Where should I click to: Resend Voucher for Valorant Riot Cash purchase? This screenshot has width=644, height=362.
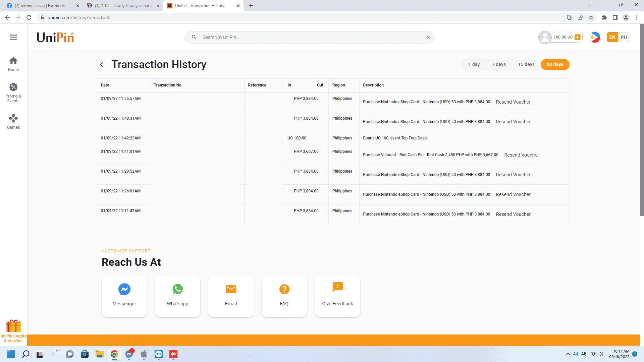(x=522, y=155)
